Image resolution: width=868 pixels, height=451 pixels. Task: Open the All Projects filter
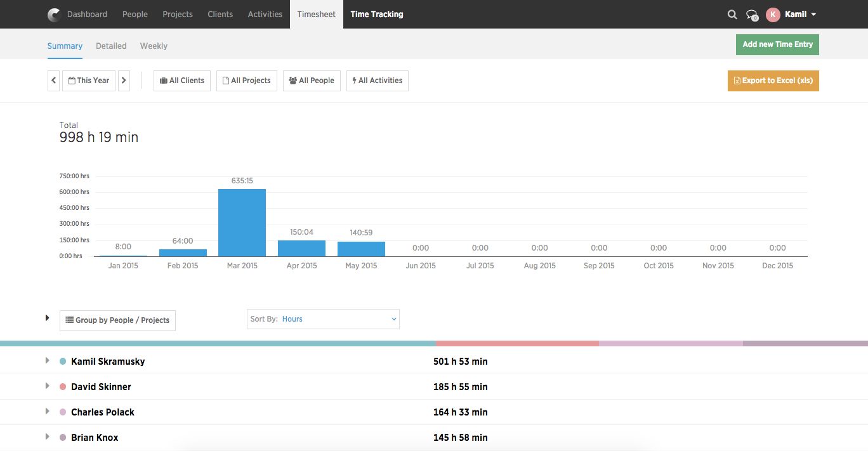point(246,81)
